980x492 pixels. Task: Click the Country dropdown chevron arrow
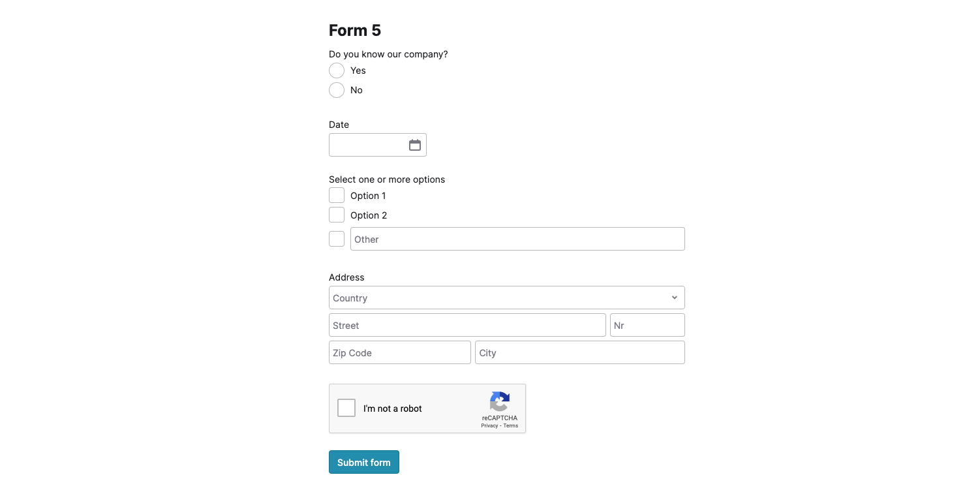[675, 298]
